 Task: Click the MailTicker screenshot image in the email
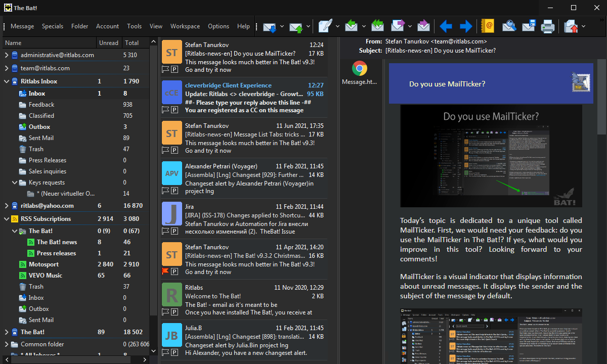click(x=491, y=156)
